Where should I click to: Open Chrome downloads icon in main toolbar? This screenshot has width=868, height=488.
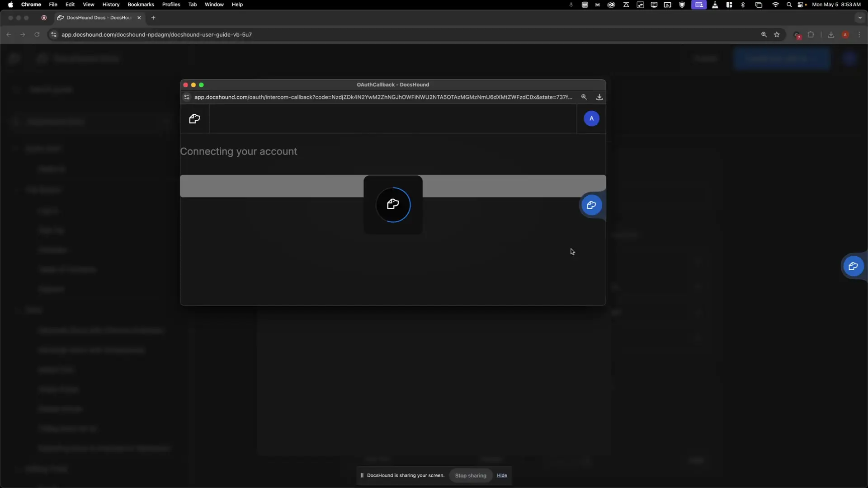point(831,34)
